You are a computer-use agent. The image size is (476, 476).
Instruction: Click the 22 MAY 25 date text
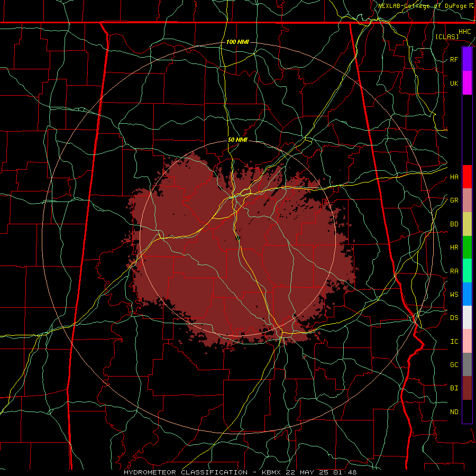pos(307,472)
